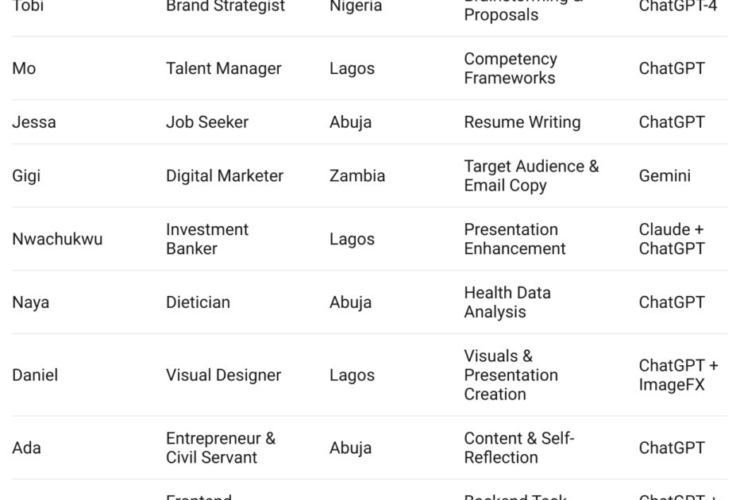This screenshot has height=500, width=740.
Task: Click the Zambia location cell
Action: pos(357,176)
